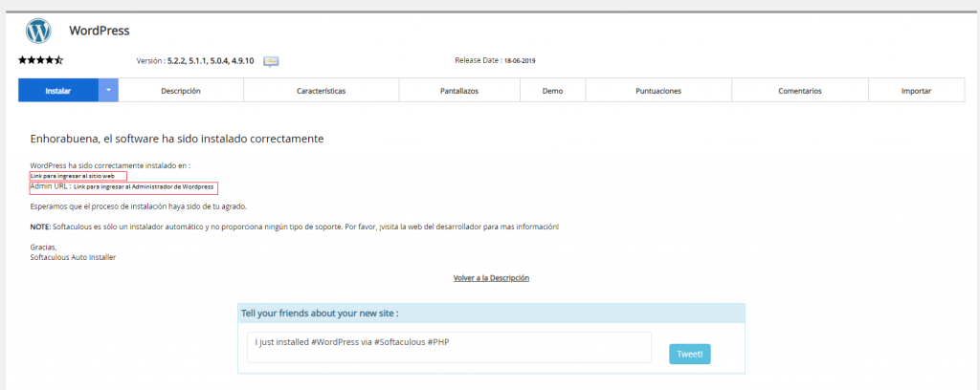Image resolution: width=980 pixels, height=390 pixels.
Task: Click the star rating icons
Action: [x=40, y=60]
